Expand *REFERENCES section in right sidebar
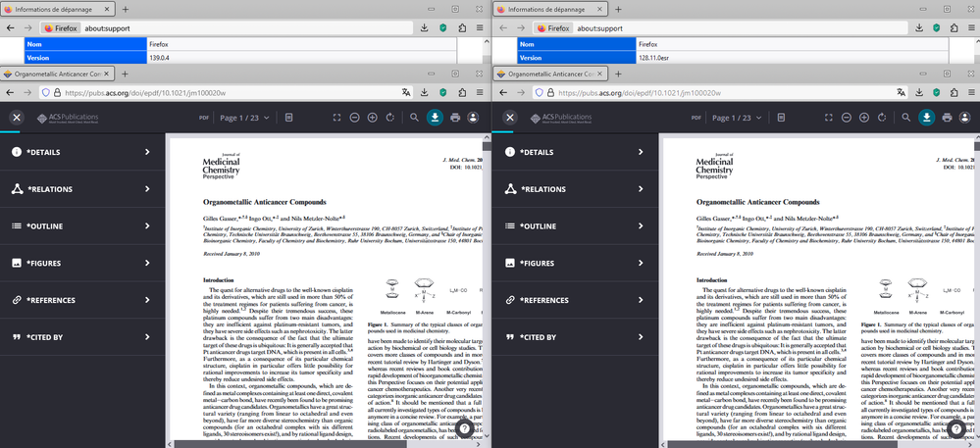 (576, 300)
